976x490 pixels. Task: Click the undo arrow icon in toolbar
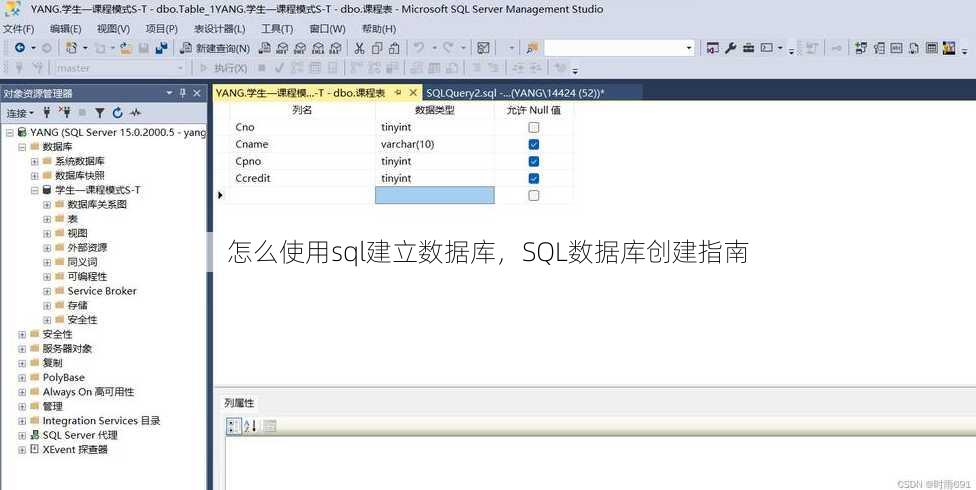click(419, 48)
